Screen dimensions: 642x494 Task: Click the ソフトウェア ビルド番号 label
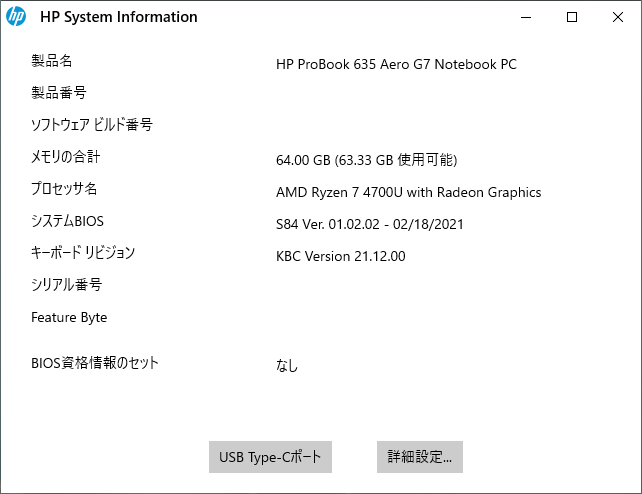click(92, 125)
